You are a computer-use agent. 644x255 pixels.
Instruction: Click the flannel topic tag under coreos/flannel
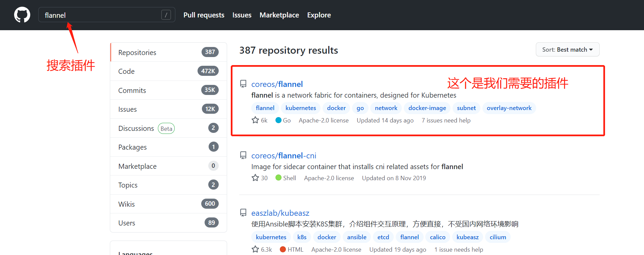click(265, 108)
